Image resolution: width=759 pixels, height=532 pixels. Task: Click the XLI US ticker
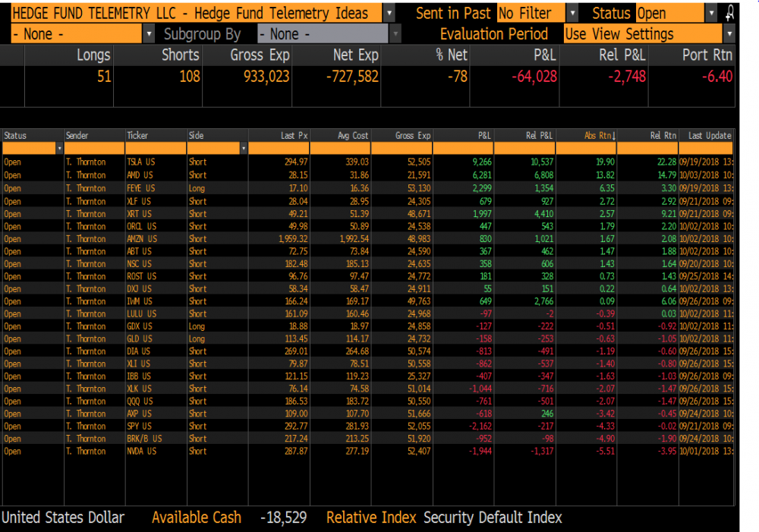pyautogui.click(x=138, y=364)
